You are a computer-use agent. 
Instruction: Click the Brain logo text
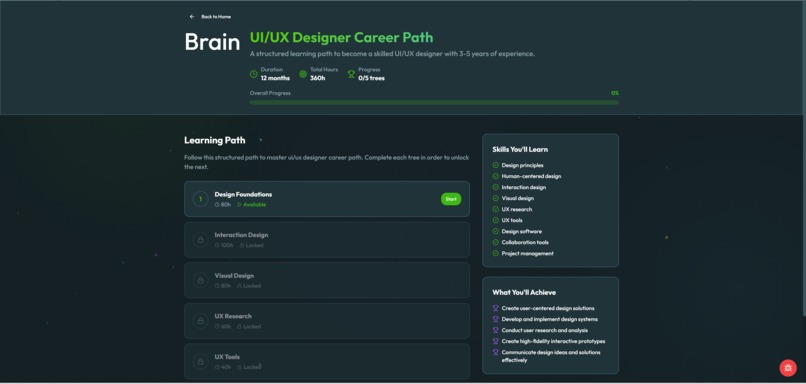coord(212,42)
